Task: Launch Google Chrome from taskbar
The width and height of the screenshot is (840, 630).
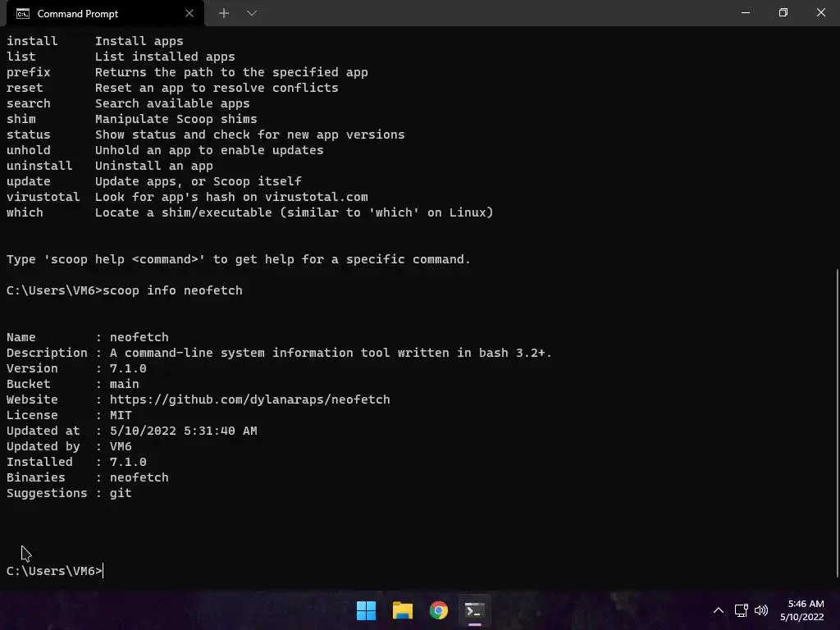Action: coord(439,610)
